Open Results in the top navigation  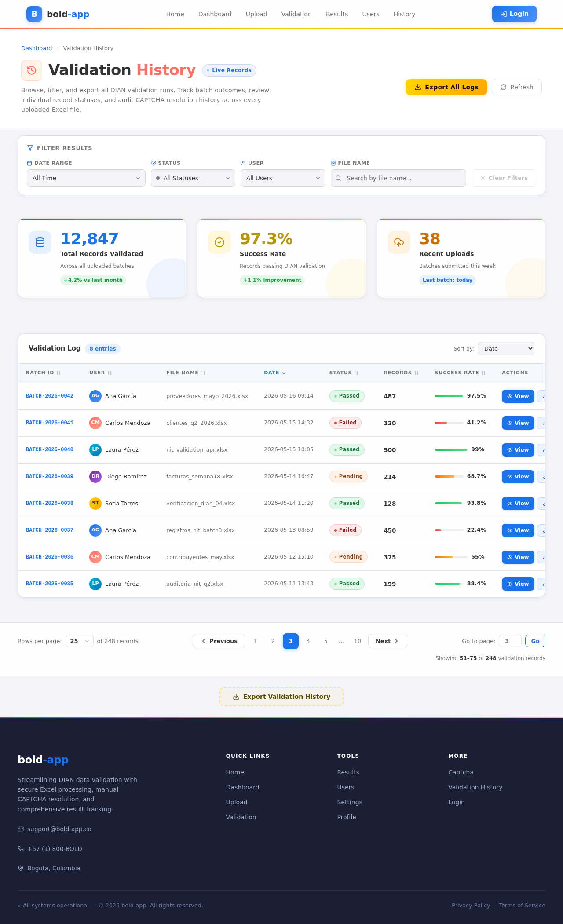pyautogui.click(x=337, y=14)
